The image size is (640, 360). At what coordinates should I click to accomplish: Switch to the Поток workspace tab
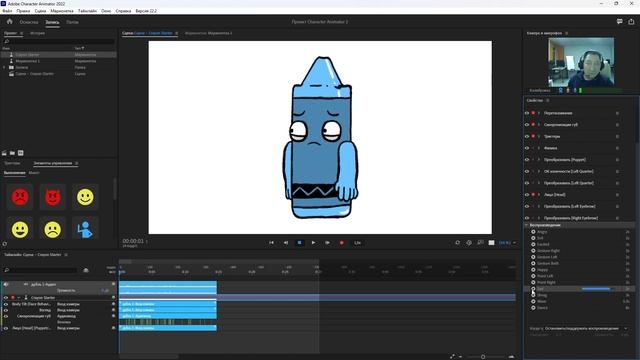tap(72, 22)
